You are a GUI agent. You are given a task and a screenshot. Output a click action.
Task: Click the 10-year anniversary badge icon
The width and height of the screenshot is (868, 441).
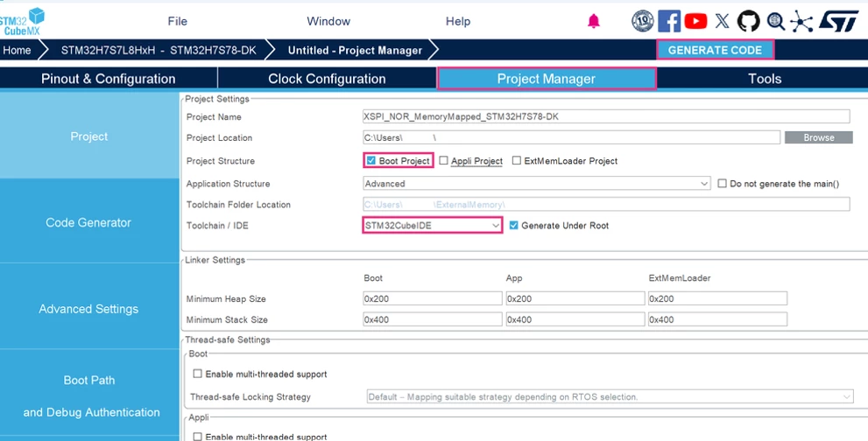[x=642, y=21]
